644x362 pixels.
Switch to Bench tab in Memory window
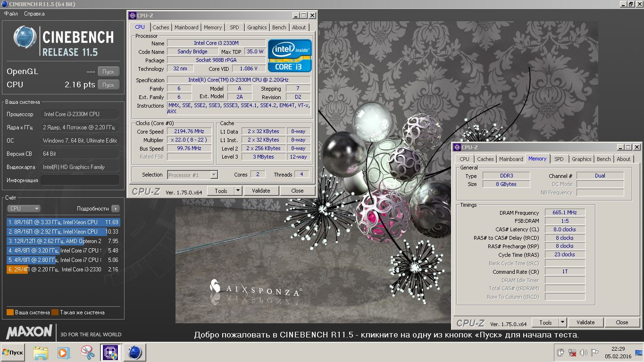pos(604,159)
